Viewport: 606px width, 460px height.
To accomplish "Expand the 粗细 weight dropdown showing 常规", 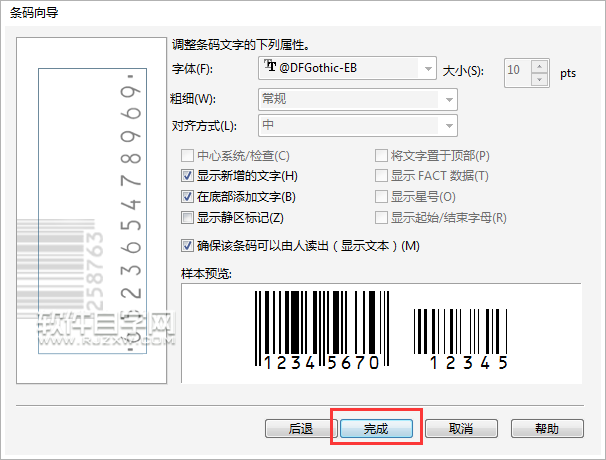I will tap(357, 99).
